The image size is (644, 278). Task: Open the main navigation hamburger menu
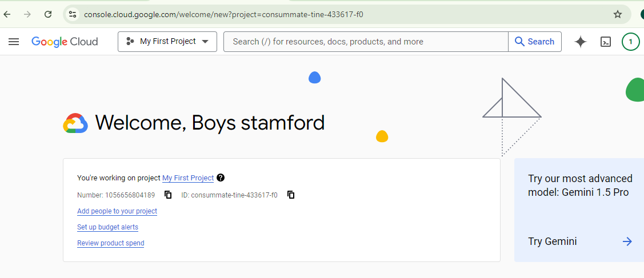click(14, 42)
